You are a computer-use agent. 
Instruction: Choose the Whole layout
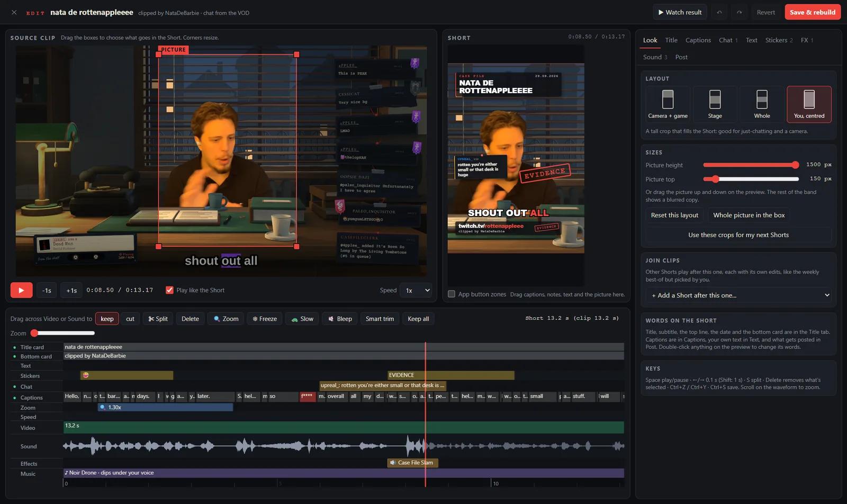tap(762, 104)
